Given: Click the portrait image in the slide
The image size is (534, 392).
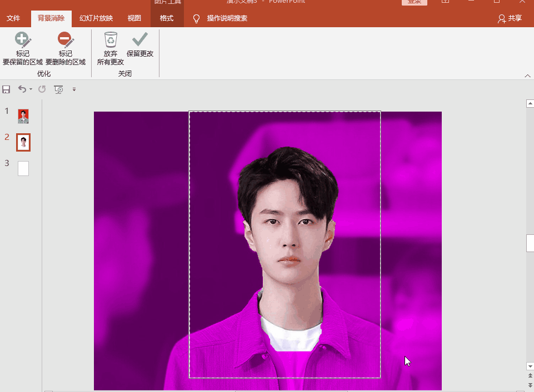Looking at the screenshot, I should (x=268, y=251).
